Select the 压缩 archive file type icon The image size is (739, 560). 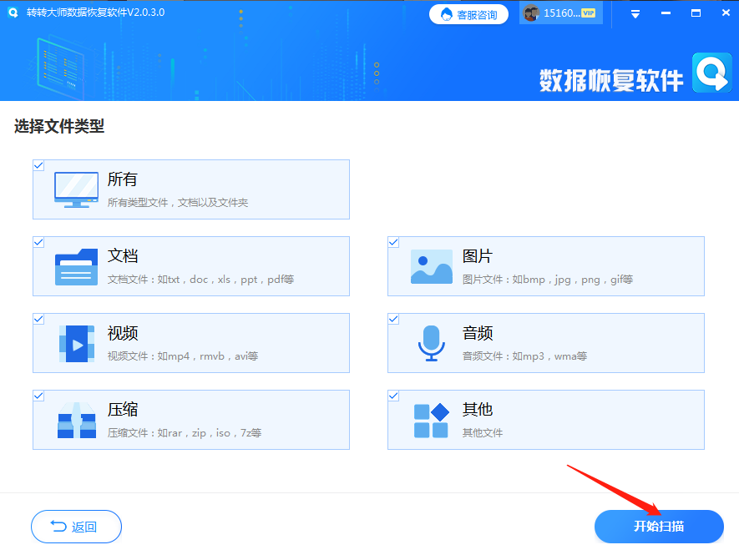(x=77, y=419)
